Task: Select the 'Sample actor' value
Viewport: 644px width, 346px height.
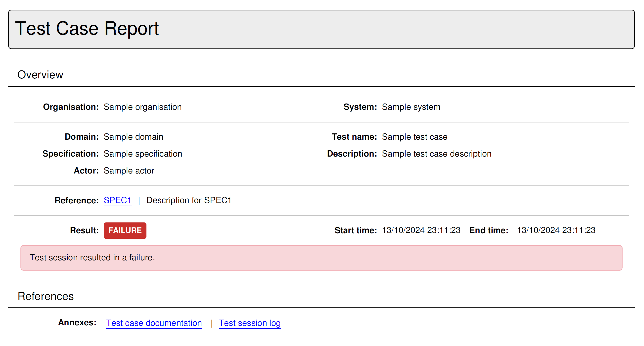Action: point(129,171)
